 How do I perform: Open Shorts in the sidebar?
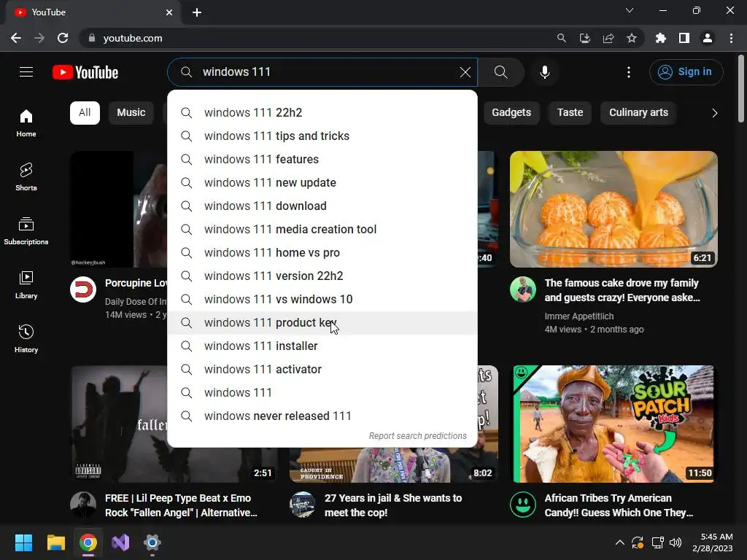point(26,176)
